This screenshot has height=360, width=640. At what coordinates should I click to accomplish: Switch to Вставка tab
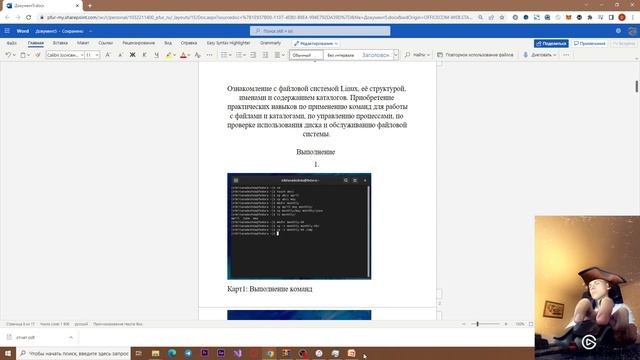[x=60, y=43]
